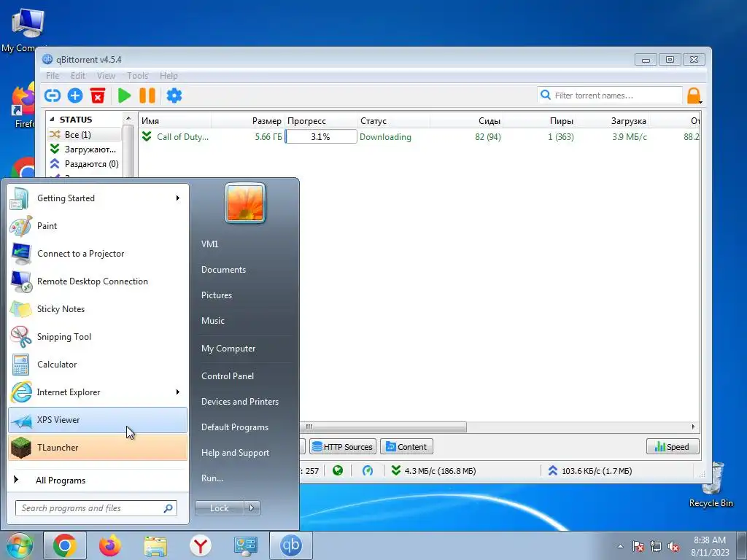The width and height of the screenshot is (747, 560).
Task: Click the Add Torrent Link icon in qBittorrent
Action: click(x=53, y=96)
